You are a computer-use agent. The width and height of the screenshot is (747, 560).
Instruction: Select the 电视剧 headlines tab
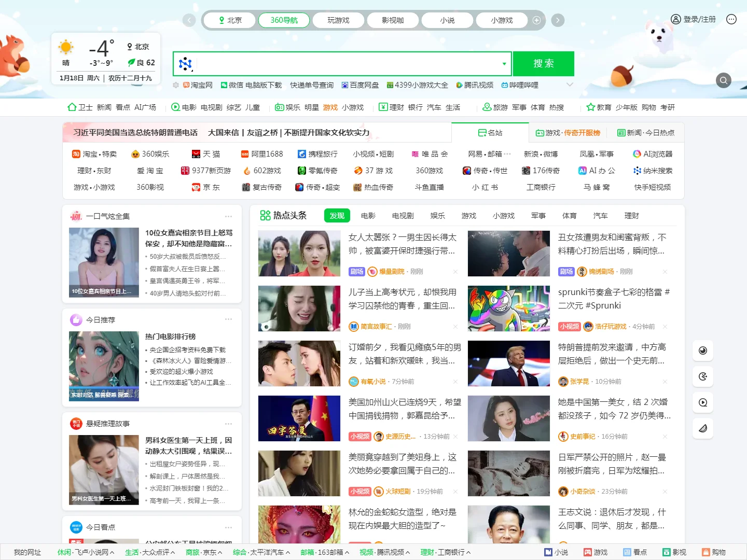click(x=403, y=216)
